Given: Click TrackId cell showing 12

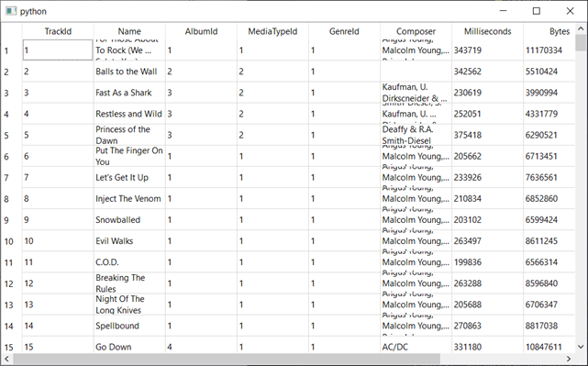Looking at the screenshot, I should coord(58,283).
